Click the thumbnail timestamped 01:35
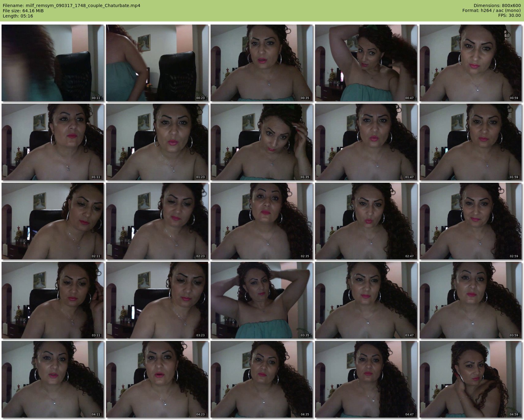This screenshot has height=420, width=524. (262, 142)
